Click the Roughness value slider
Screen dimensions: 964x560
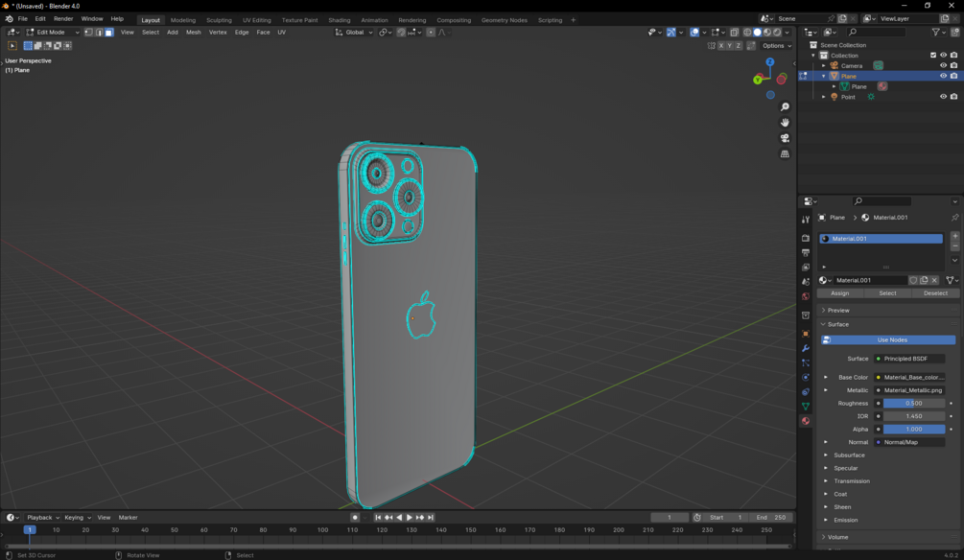(x=913, y=404)
